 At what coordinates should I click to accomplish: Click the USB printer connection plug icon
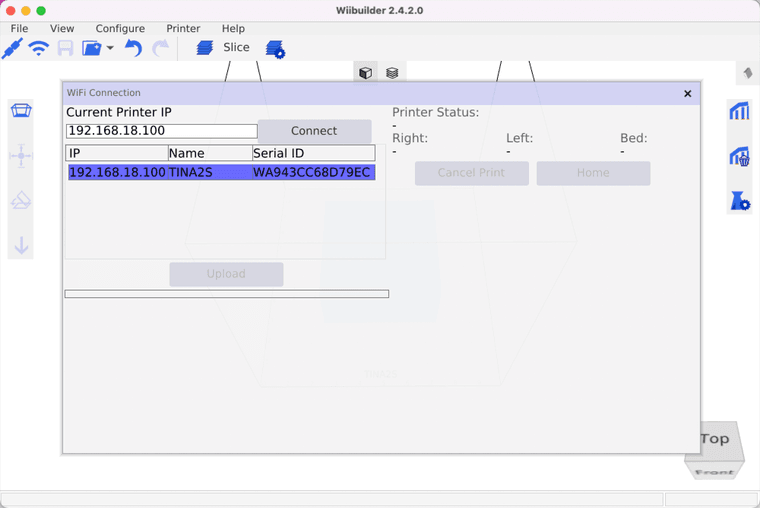pos(12,48)
